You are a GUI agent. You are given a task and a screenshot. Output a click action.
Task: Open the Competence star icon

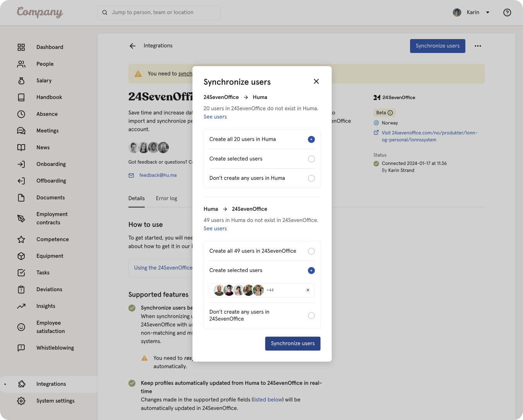coord(21,239)
